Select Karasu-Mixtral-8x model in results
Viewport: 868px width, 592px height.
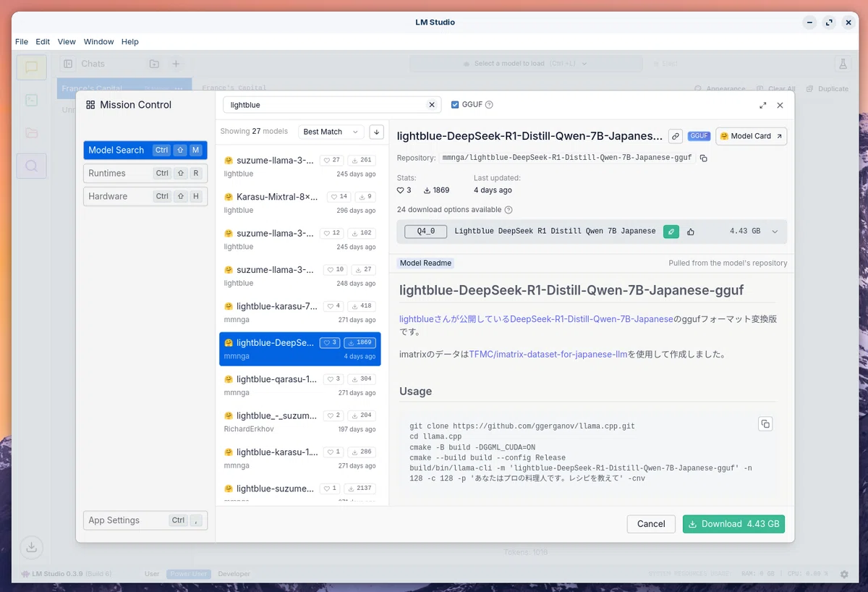coord(300,203)
